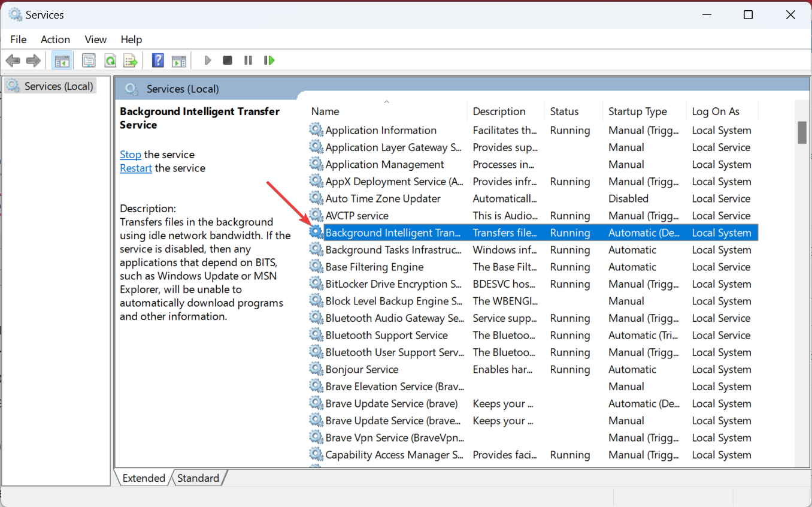Select Services (Local) in the console tree
Viewport: 812px width, 507px height.
point(50,86)
